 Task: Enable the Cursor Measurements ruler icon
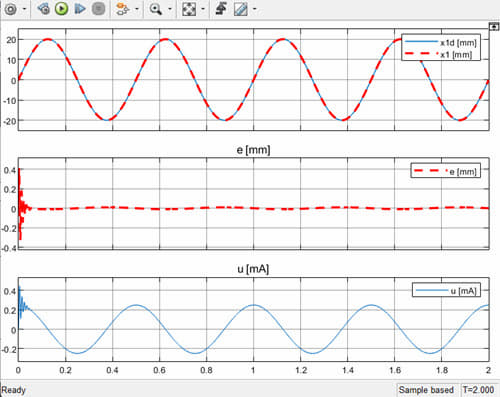[240, 9]
